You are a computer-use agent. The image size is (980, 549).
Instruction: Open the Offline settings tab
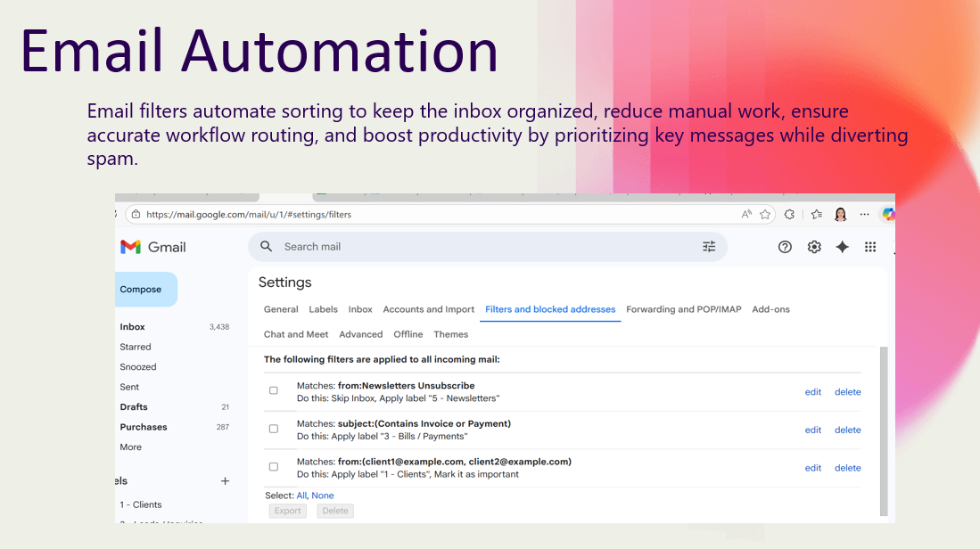[408, 334]
